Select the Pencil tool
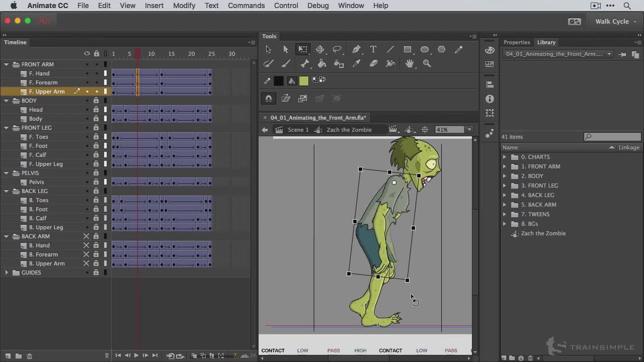644x362 pixels. (x=459, y=49)
